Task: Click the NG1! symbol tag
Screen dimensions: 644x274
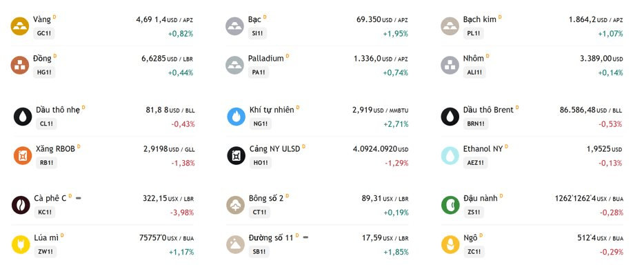Action: [x=261, y=124]
